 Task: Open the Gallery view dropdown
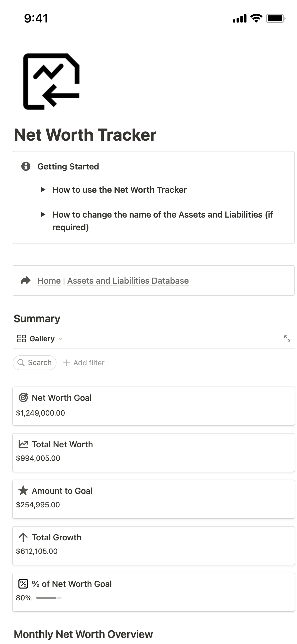pos(40,339)
